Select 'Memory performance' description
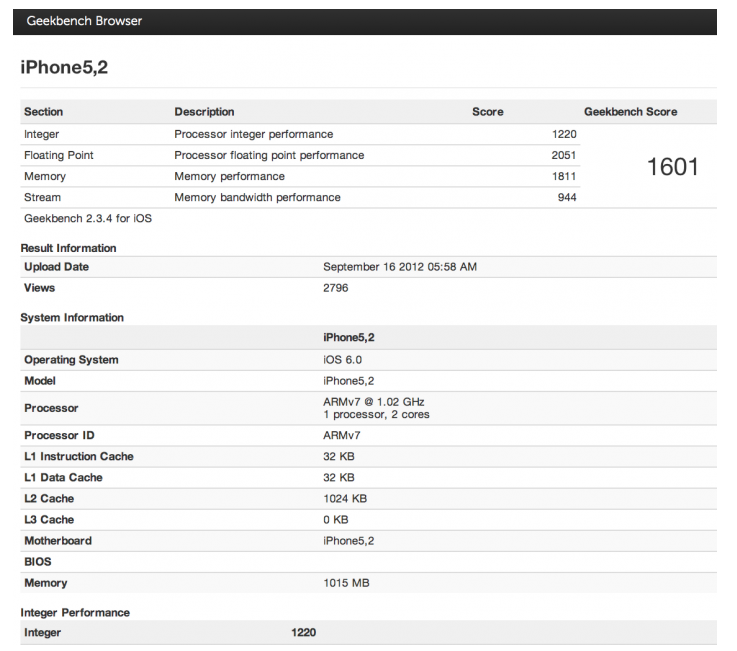The width and height of the screenshot is (737, 651). point(229,176)
